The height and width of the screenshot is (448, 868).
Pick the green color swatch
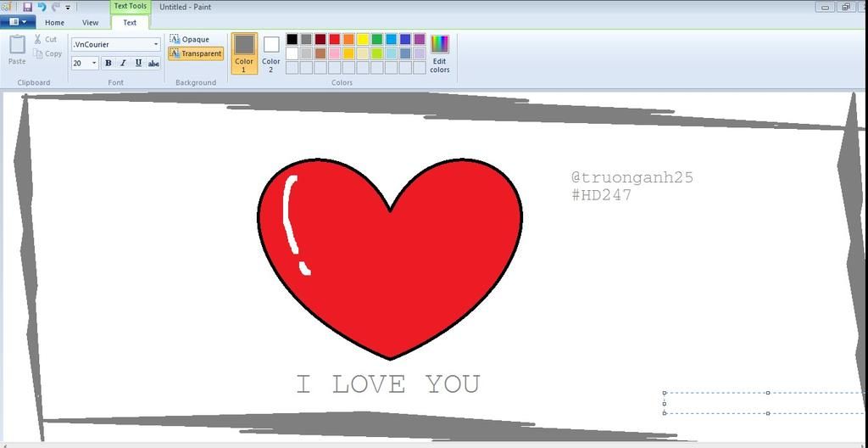pyautogui.click(x=377, y=39)
